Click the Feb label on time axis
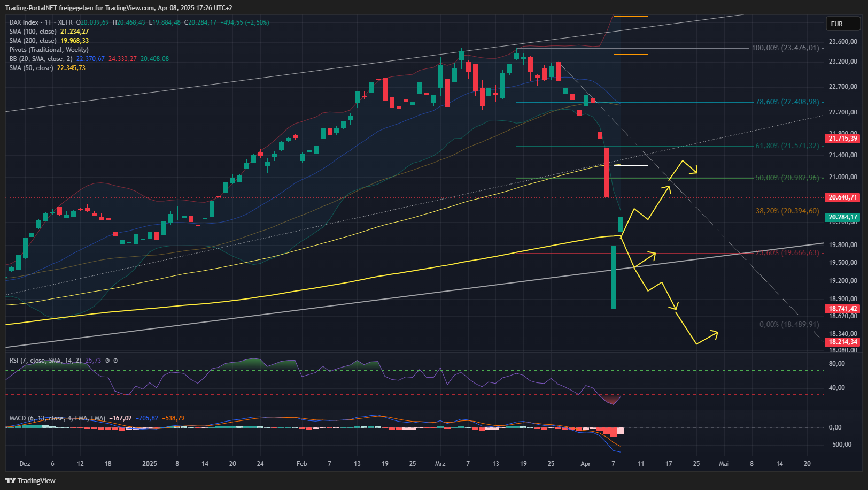868x490 pixels. tap(302, 464)
